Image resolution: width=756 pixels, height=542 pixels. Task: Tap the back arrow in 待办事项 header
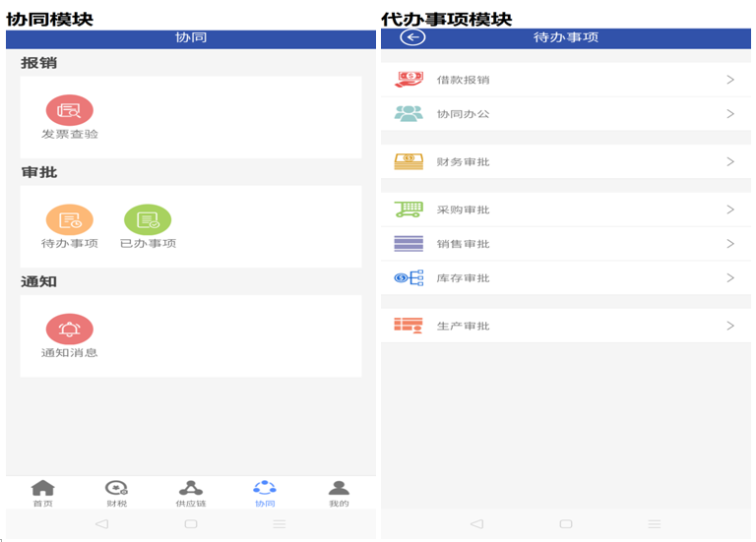(x=413, y=37)
